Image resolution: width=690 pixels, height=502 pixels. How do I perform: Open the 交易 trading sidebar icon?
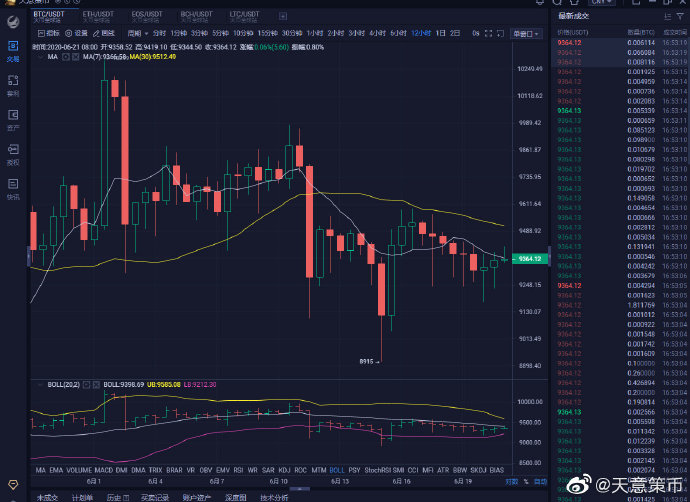(13, 50)
